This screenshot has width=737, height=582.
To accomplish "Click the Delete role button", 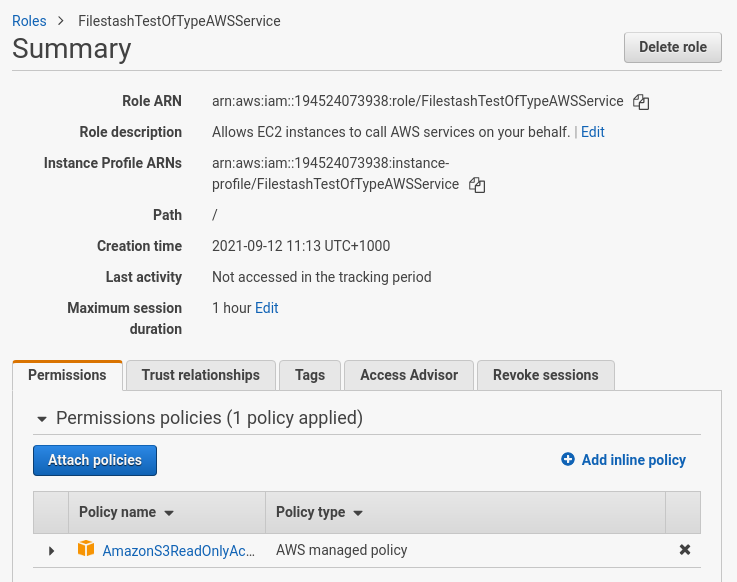I will click(x=673, y=47).
